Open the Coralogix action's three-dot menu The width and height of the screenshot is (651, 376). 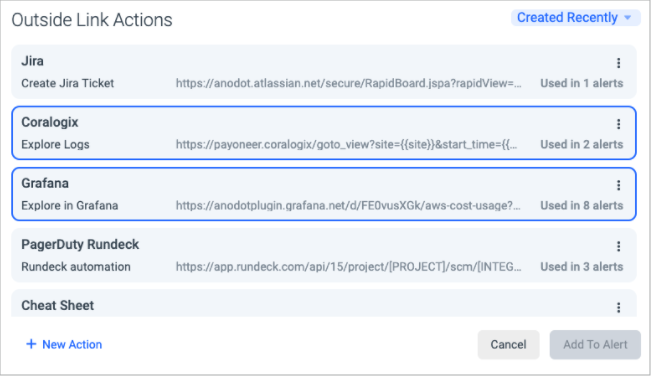click(618, 124)
